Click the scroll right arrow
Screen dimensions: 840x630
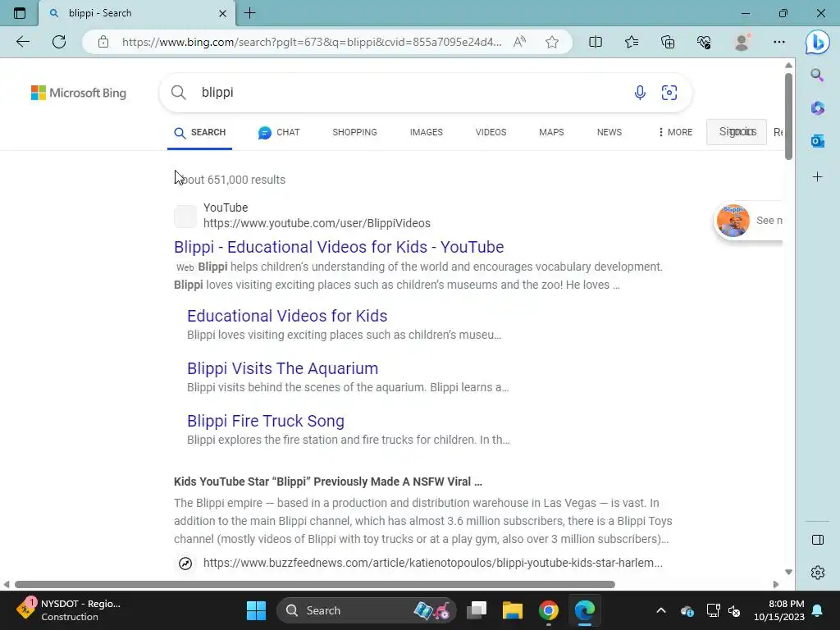click(x=776, y=584)
